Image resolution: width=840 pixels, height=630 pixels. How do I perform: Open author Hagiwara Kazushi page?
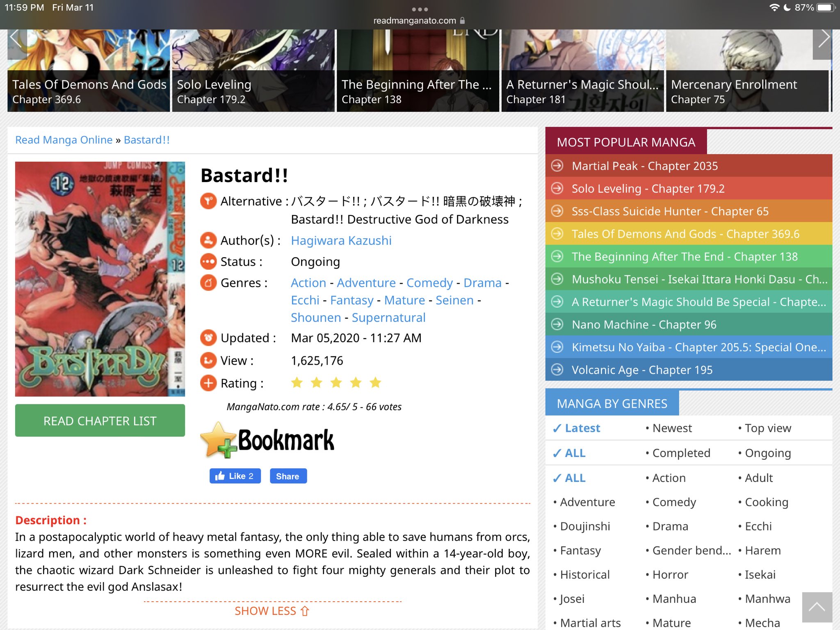point(341,240)
